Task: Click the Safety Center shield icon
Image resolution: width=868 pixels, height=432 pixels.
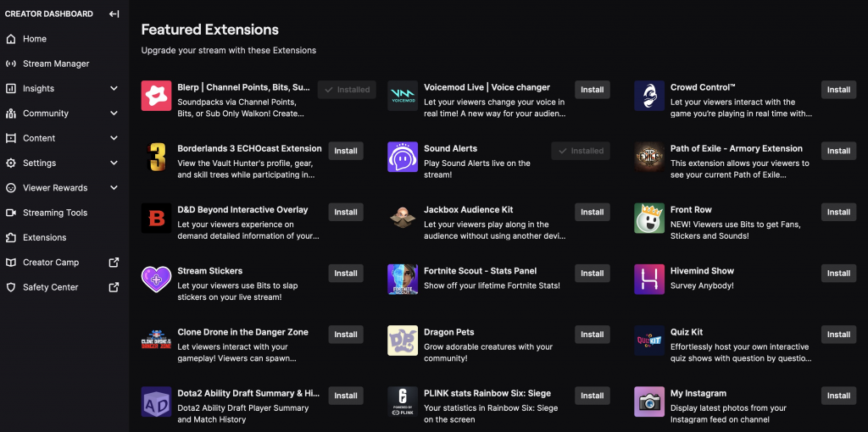Action: tap(10, 288)
